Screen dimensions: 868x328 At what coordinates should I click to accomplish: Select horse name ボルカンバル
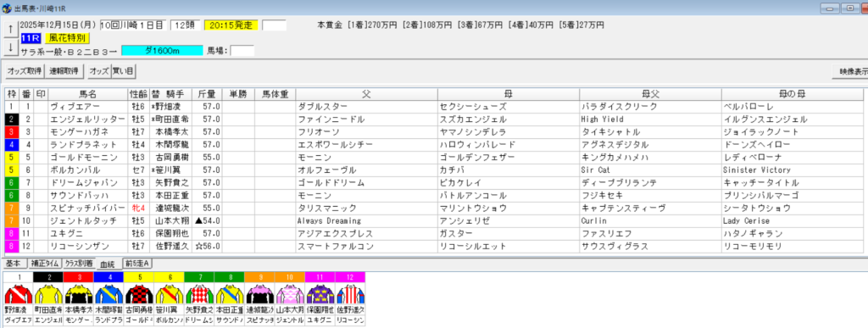(x=75, y=170)
